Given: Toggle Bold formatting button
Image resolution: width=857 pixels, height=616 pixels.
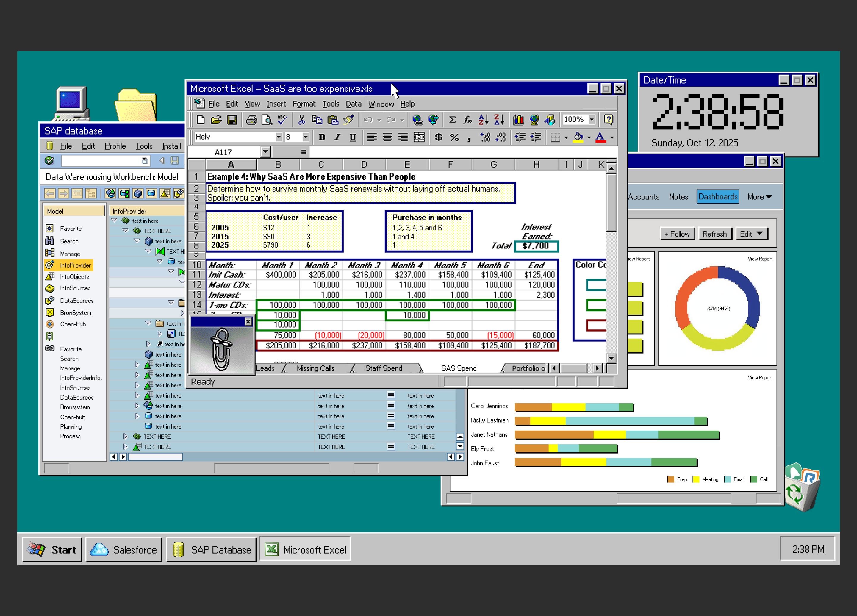Looking at the screenshot, I should point(322,137).
